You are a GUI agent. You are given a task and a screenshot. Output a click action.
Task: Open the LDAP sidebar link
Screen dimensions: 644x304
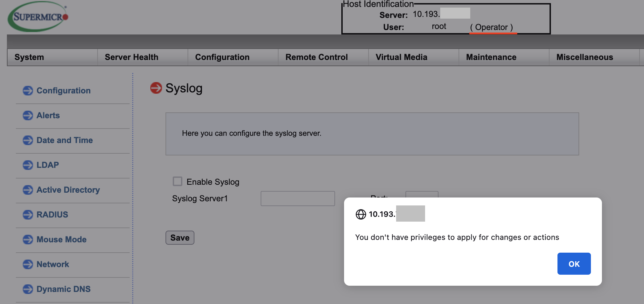48,165
